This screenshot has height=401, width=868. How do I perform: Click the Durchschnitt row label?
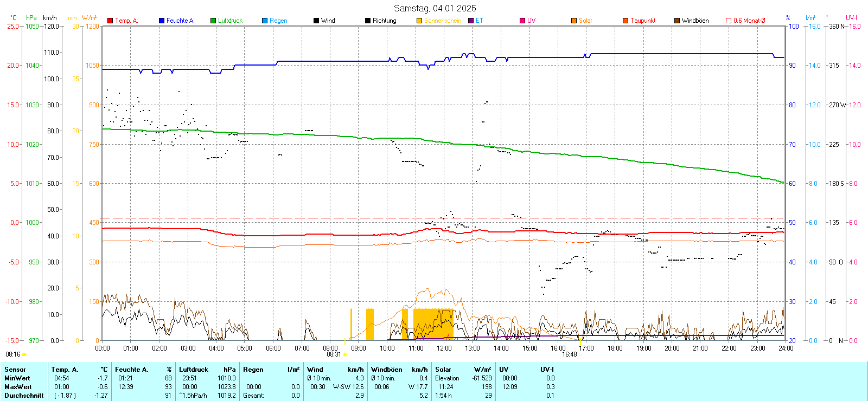[24, 396]
